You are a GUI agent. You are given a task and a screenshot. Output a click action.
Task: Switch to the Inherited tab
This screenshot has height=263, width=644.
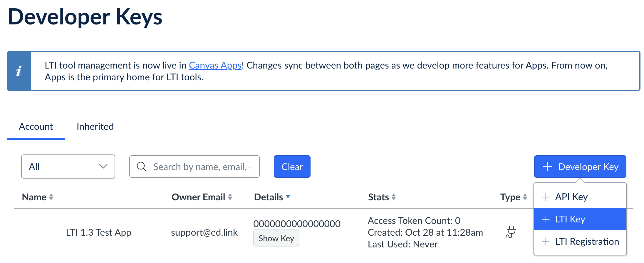[x=95, y=126]
